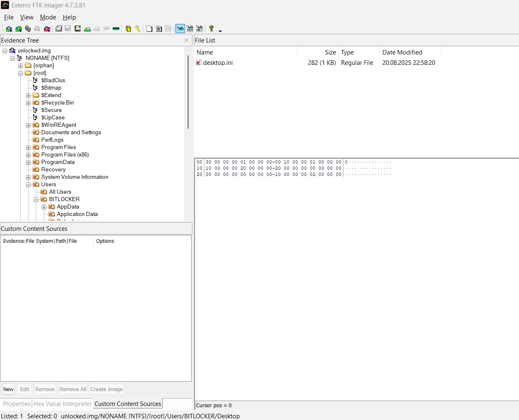Click the Add Evidence Item toolbar icon

[x=9, y=29]
